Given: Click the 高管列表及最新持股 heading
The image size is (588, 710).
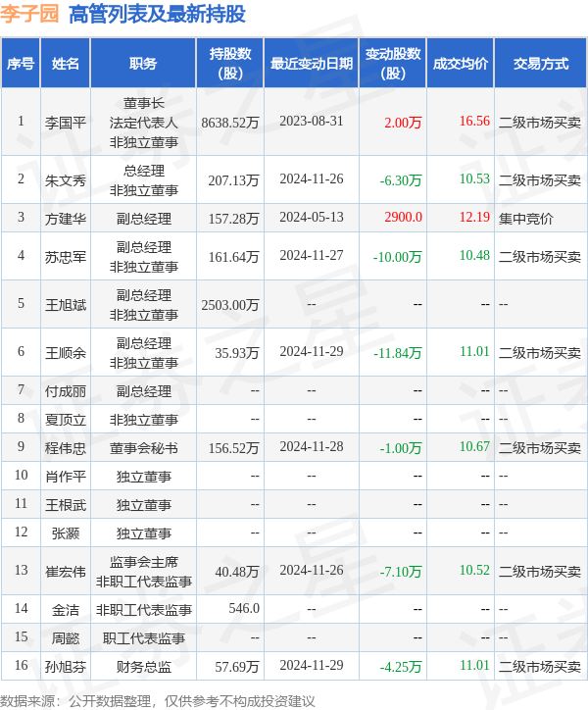Looking at the screenshot, I should 157,14.
